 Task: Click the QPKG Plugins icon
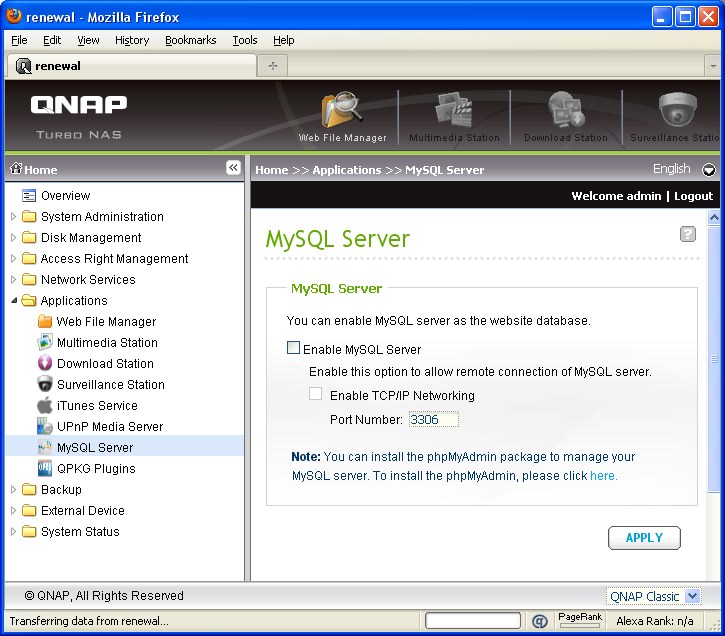click(x=45, y=468)
